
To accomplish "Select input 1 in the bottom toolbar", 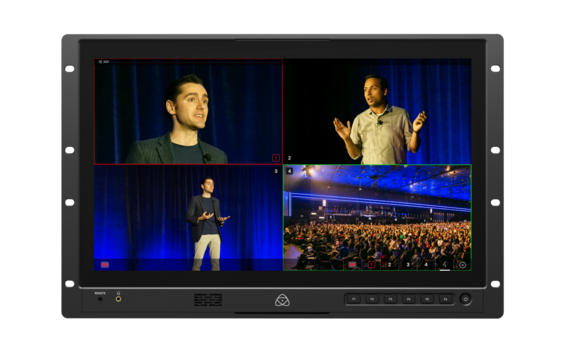I will click(371, 265).
